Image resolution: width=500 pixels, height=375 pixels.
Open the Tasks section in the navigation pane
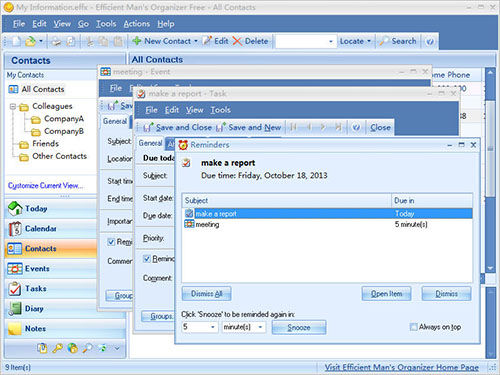51,289
